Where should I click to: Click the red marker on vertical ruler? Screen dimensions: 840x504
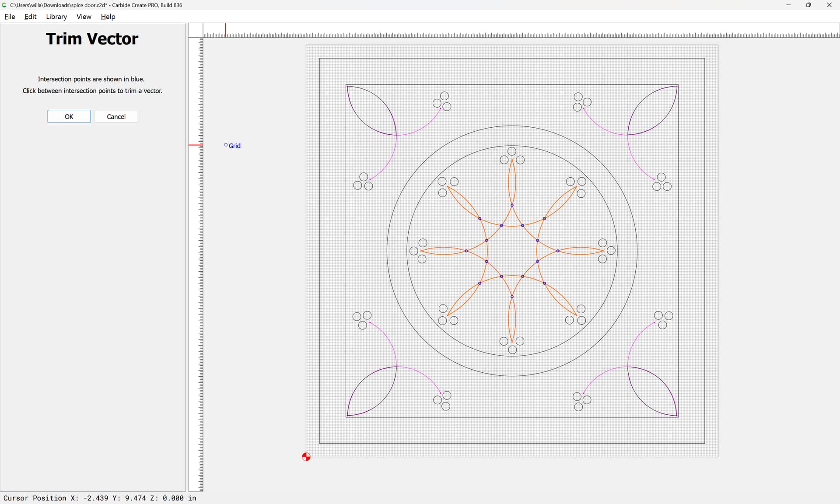click(x=196, y=145)
